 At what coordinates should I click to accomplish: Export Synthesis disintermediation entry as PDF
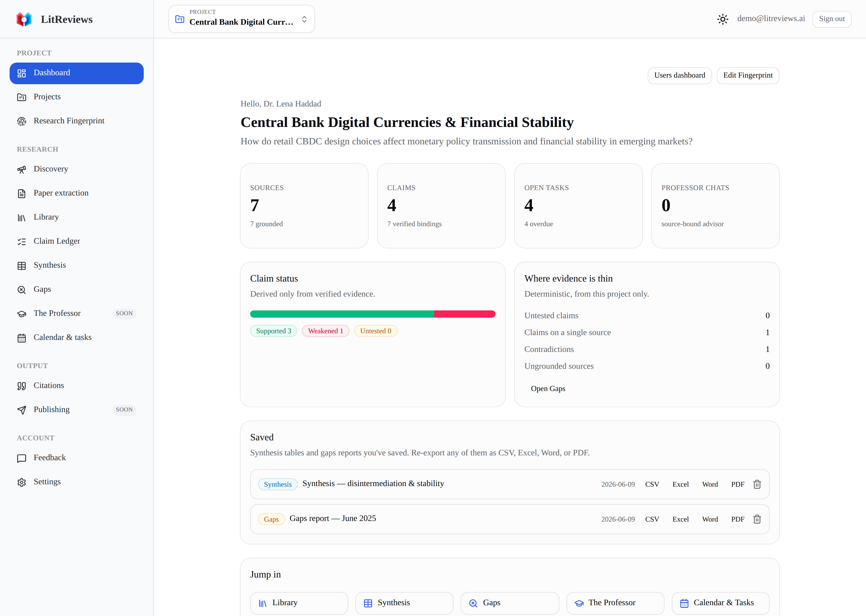[738, 484]
